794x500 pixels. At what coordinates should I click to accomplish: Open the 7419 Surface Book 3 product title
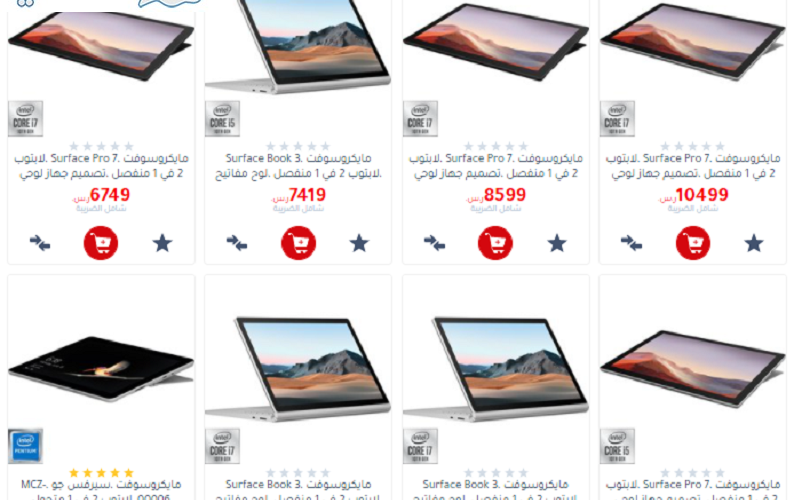click(x=298, y=166)
